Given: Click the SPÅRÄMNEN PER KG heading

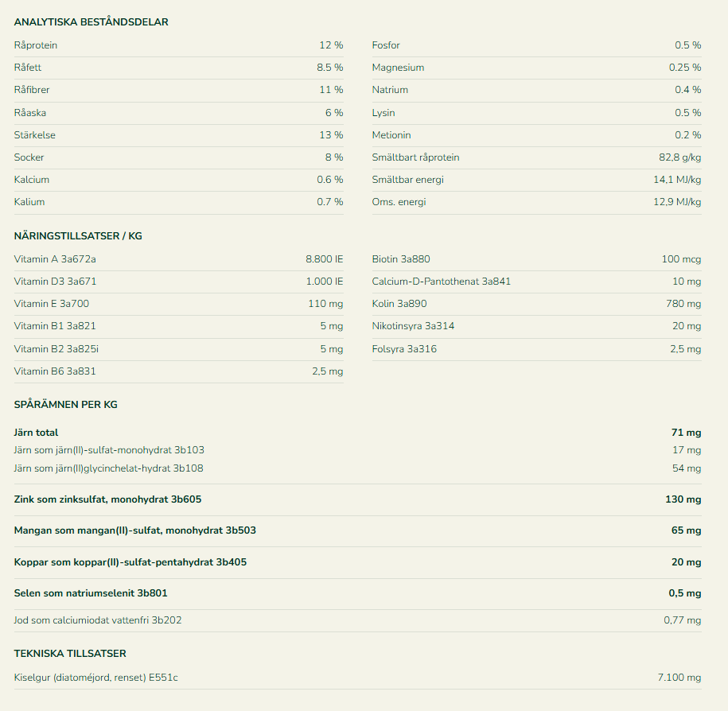Looking at the screenshot, I should tap(66, 405).
